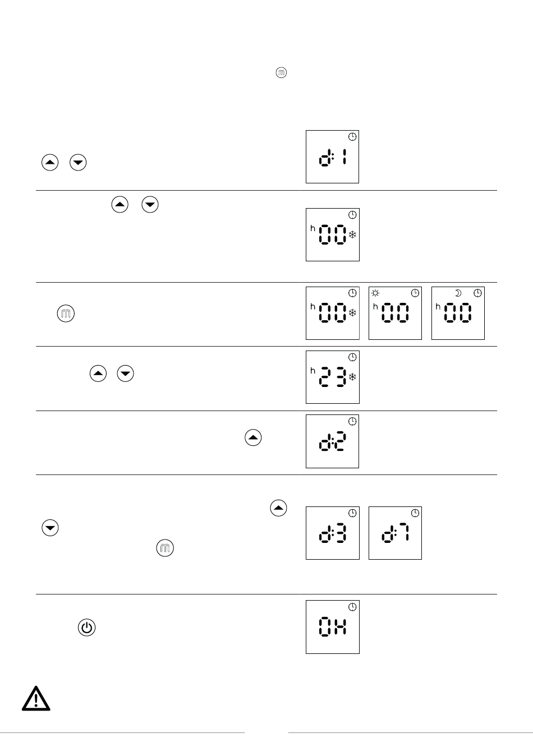Click the d:1 day display panel

(x=332, y=156)
